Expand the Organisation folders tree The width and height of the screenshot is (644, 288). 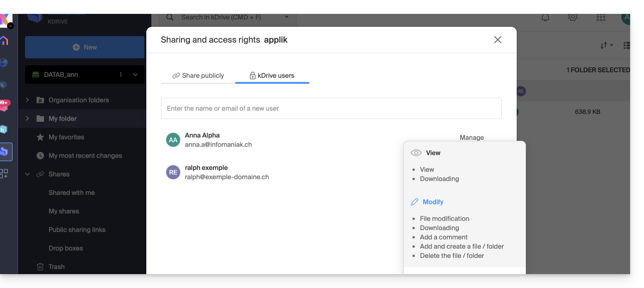click(27, 100)
